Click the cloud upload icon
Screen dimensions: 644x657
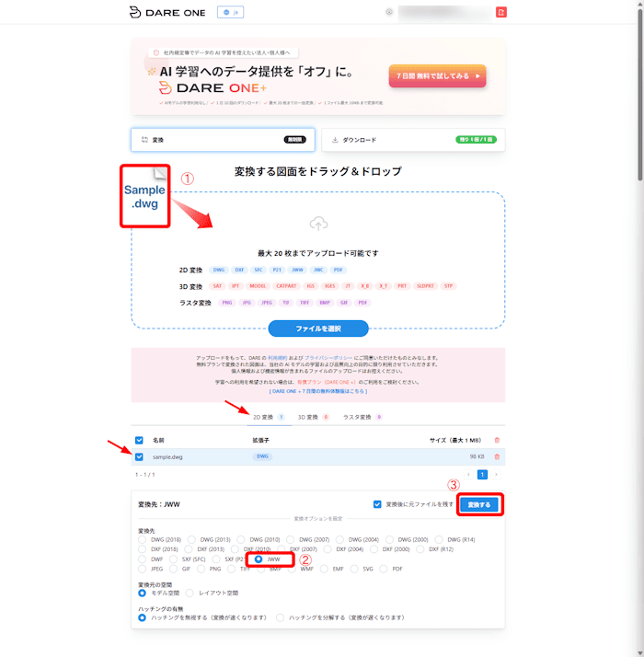point(318,224)
